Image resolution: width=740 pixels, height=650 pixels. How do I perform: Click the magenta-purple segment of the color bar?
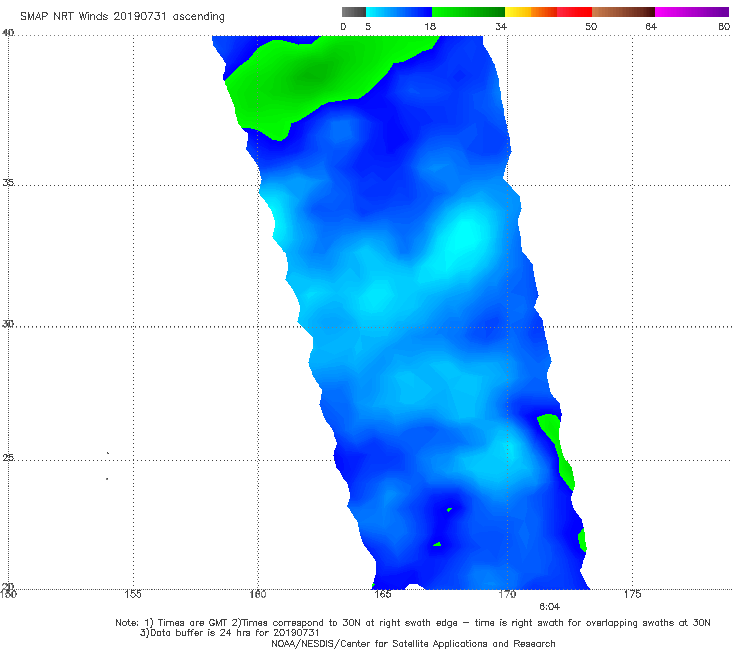(692, 12)
